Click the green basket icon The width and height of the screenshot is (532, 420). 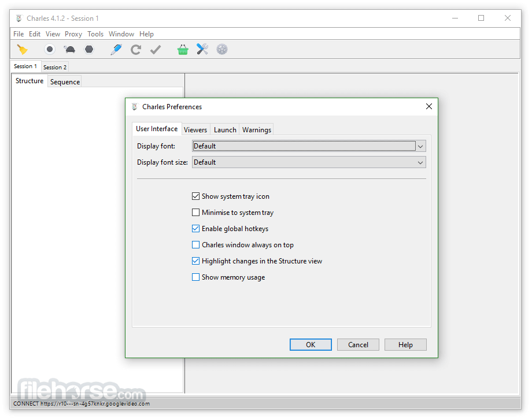coord(183,50)
